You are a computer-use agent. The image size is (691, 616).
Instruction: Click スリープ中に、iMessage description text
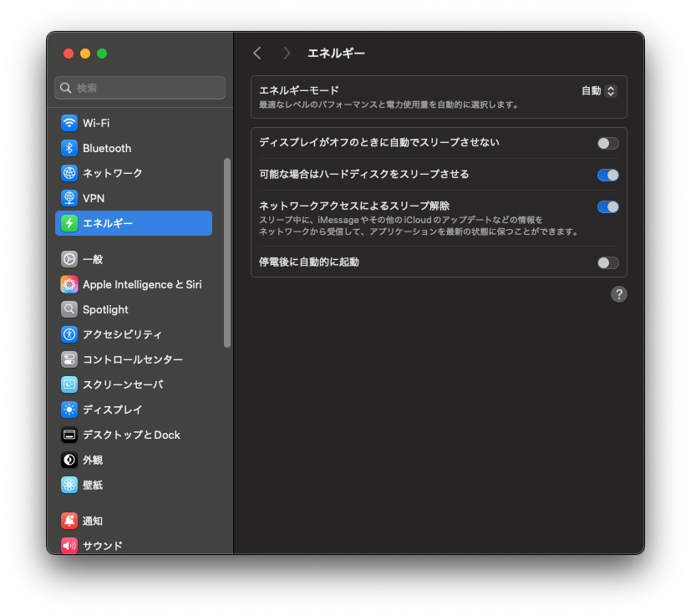point(419,226)
